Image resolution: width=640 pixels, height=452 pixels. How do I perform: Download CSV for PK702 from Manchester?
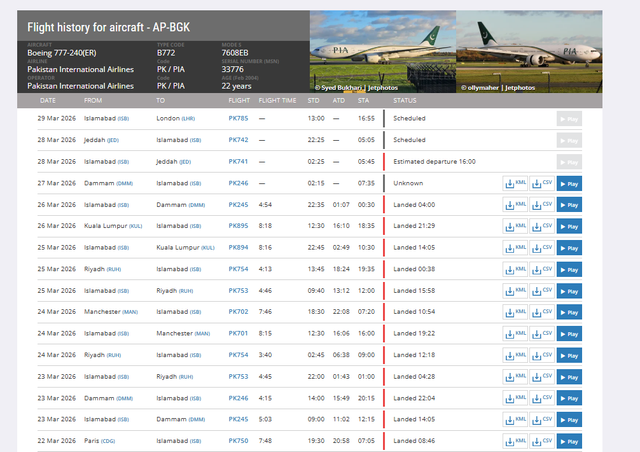(x=542, y=312)
